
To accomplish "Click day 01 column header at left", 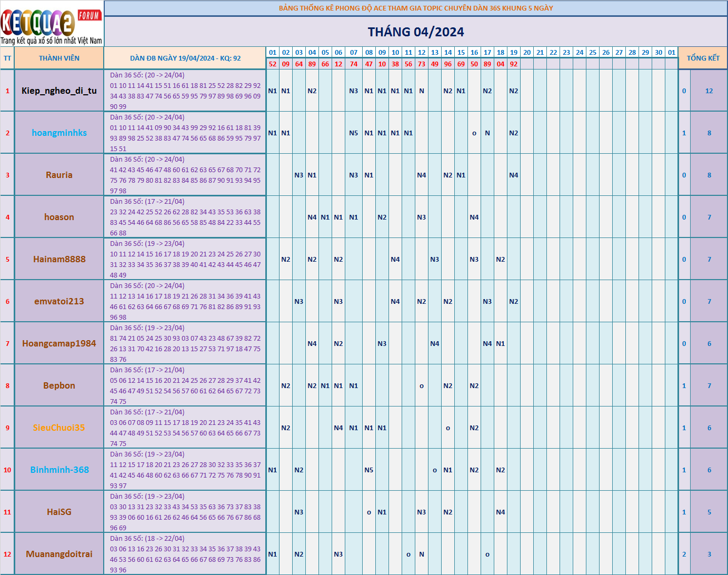I will [273, 52].
